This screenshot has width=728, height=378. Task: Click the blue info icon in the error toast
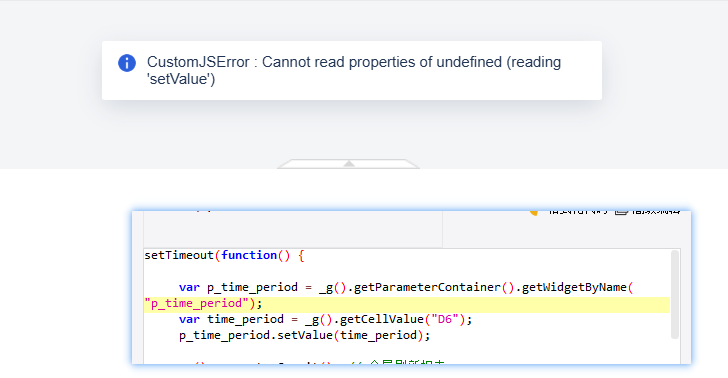[127, 63]
